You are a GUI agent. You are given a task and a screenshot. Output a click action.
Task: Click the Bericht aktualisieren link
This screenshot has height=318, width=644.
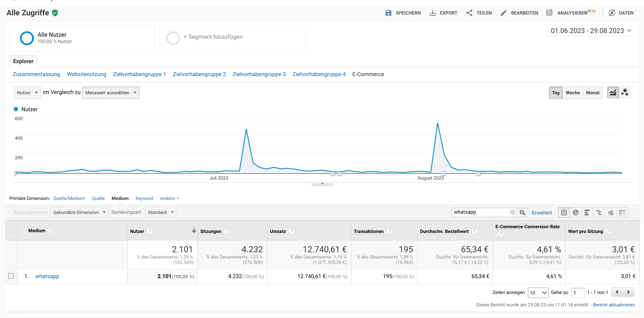[x=614, y=305]
